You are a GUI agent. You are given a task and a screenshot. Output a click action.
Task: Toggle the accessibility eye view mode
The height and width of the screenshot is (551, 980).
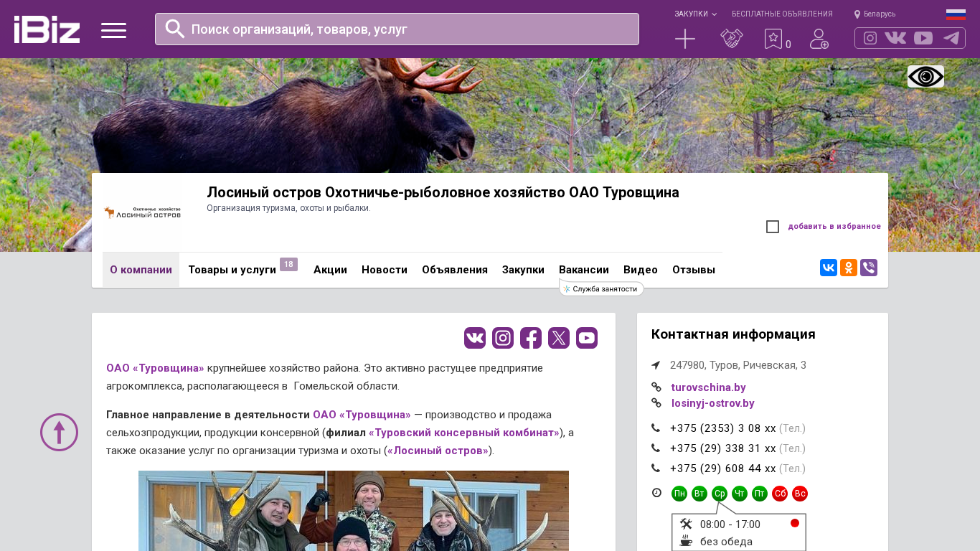[x=925, y=76]
